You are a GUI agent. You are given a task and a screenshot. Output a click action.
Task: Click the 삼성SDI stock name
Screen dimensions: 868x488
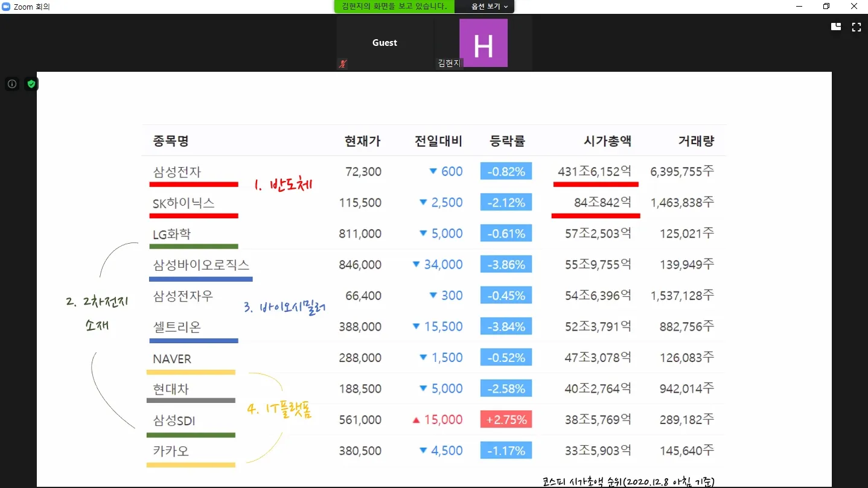174,420
